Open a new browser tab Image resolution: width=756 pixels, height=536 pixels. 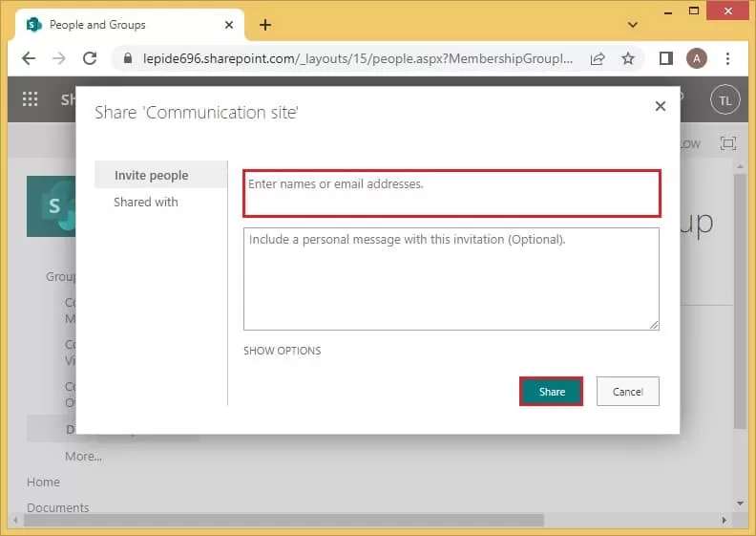click(x=265, y=25)
